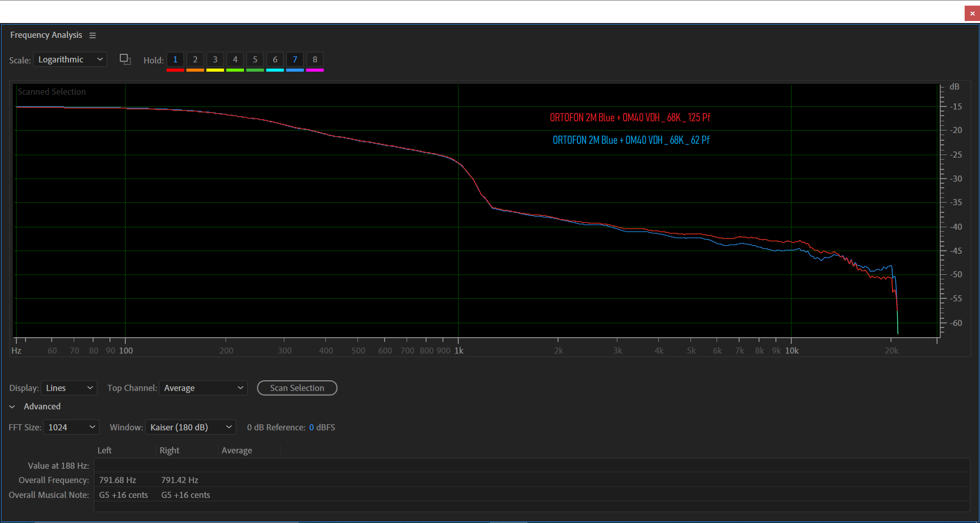Open the Window Kaiser dropdown

pos(190,427)
